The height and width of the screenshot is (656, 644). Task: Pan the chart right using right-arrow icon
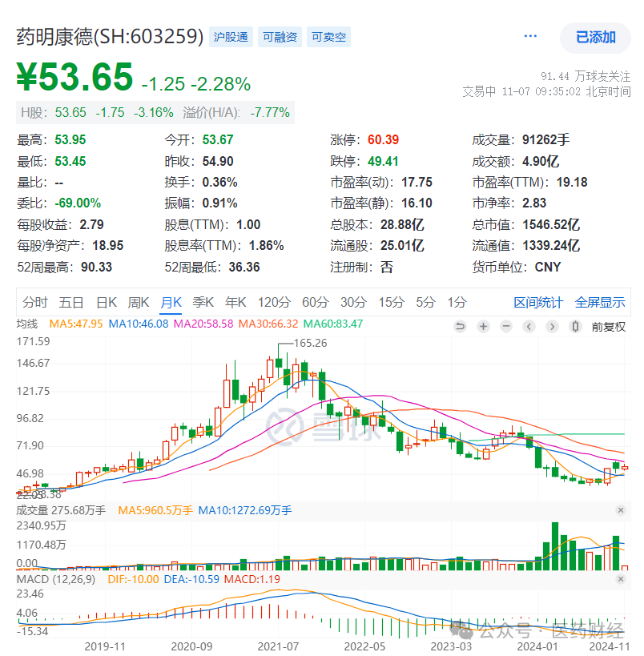coord(551,327)
